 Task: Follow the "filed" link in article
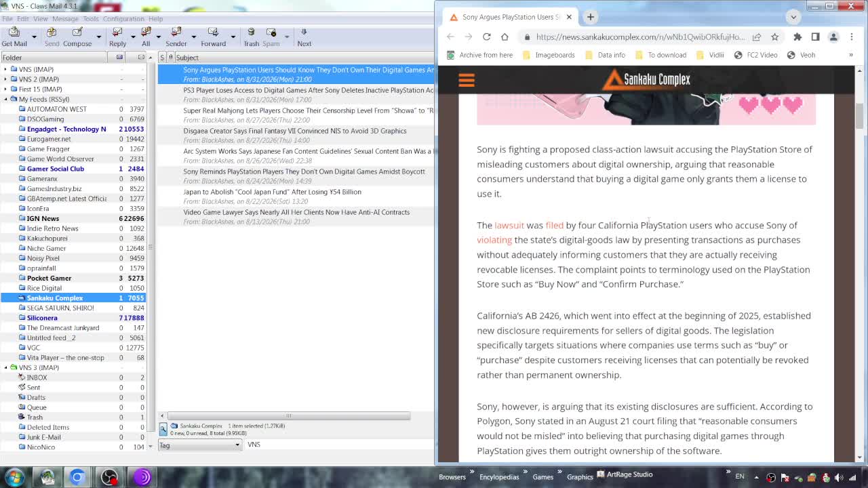[x=554, y=225]
